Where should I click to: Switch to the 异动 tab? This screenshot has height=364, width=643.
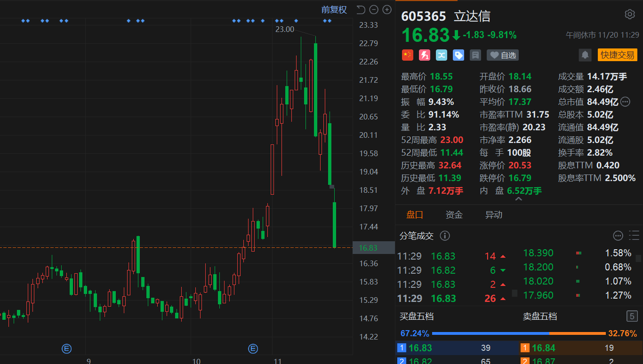coord(494,215)
